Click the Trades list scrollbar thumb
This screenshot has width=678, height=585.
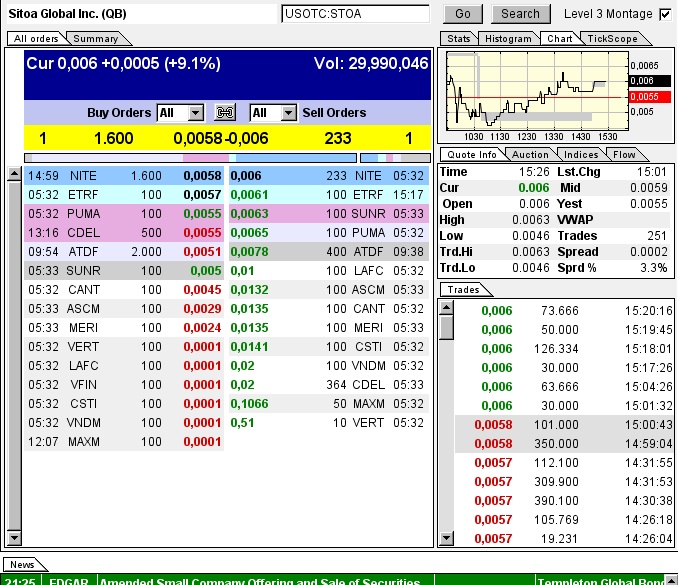[446, 327]
